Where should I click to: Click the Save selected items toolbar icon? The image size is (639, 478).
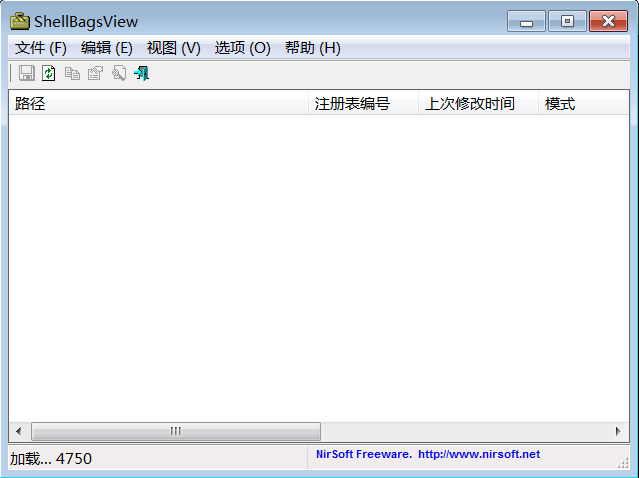click(x=26, y=73)
